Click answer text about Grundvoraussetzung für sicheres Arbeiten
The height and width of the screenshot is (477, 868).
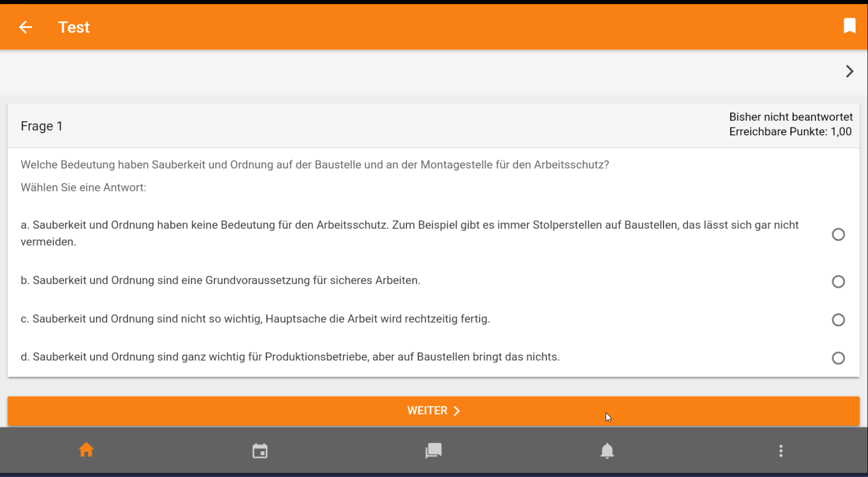(x=220, y=280)
